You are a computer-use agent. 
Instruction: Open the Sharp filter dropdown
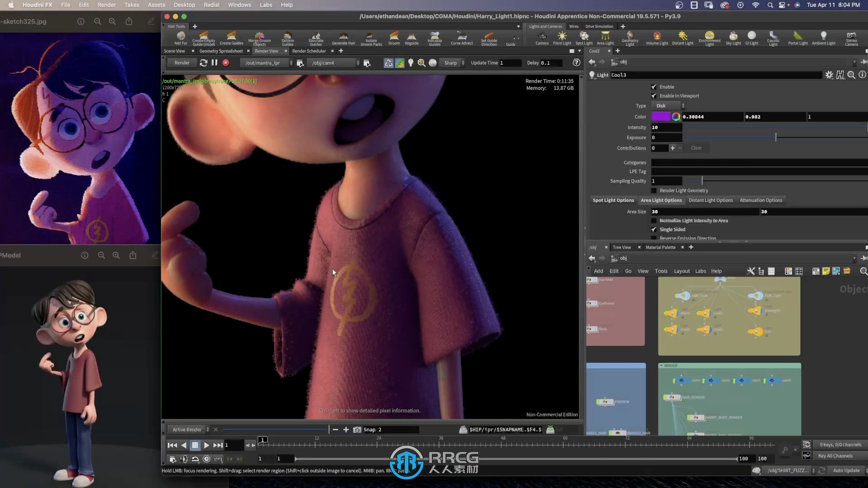pyautogui.click(x=452, y=63)
